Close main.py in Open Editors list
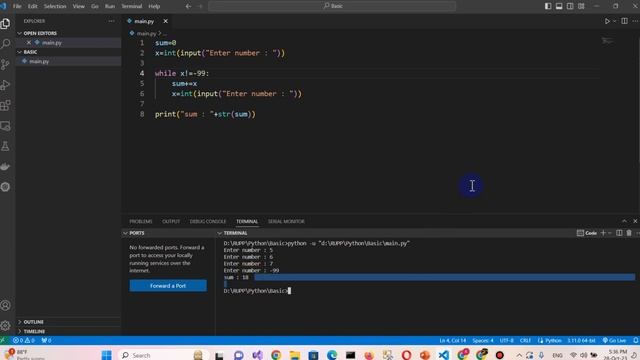Viewport: 640px width, 360px height. pyautogui.click(x=29, y=42)
